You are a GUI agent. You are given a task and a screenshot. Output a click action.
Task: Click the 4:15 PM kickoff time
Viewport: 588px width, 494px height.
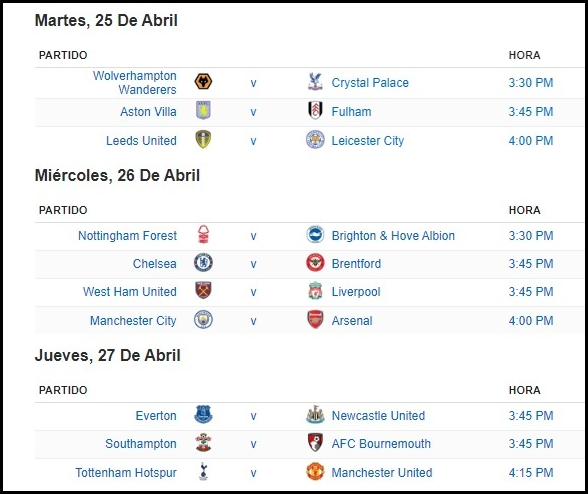[x=531, y=473]
